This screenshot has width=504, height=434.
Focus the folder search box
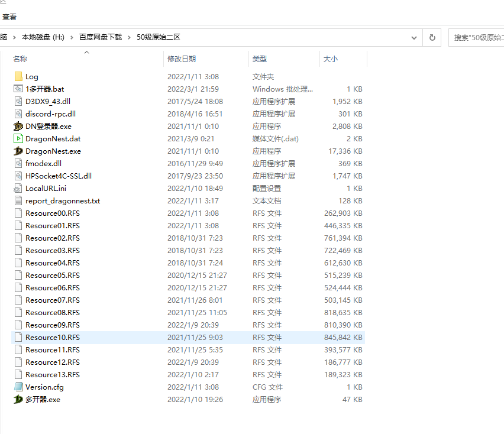[477, 38]
